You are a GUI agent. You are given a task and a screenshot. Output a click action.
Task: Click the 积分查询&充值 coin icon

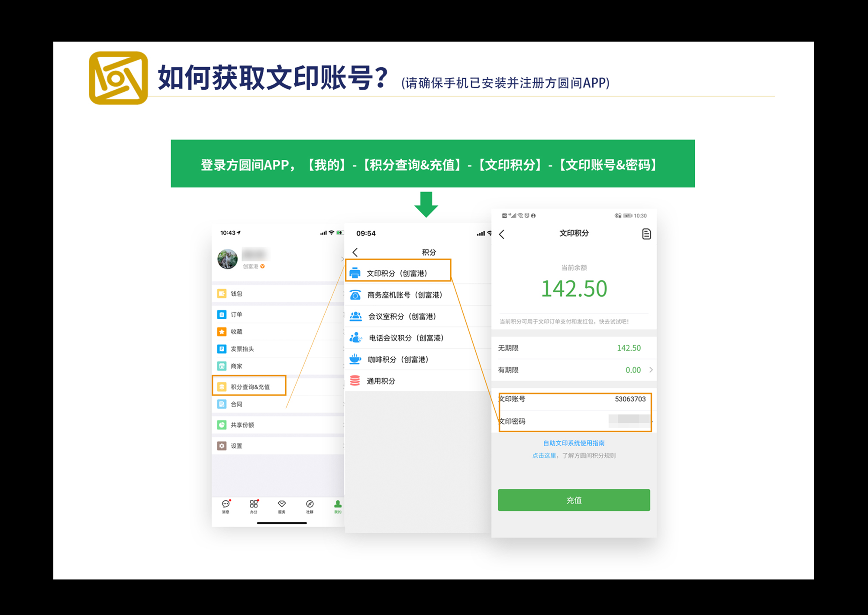[222, 387]
